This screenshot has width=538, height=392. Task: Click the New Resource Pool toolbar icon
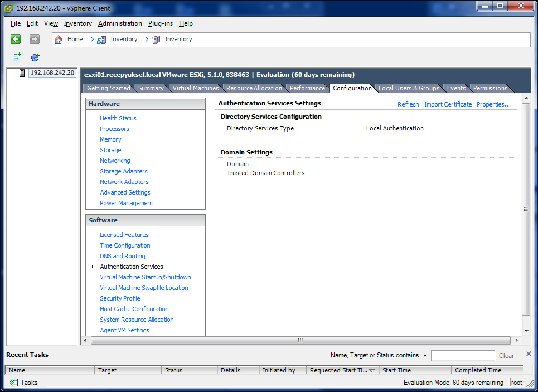(35, 57)
